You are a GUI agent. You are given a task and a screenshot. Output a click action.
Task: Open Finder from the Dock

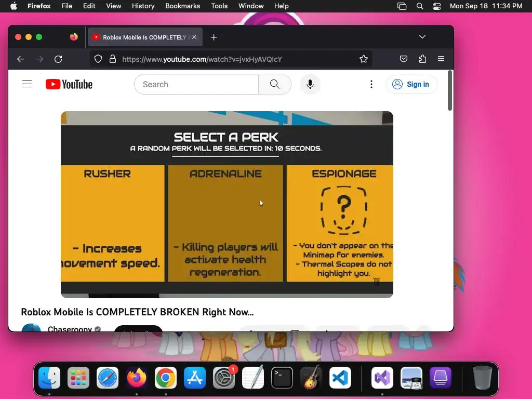coord(49,378)
